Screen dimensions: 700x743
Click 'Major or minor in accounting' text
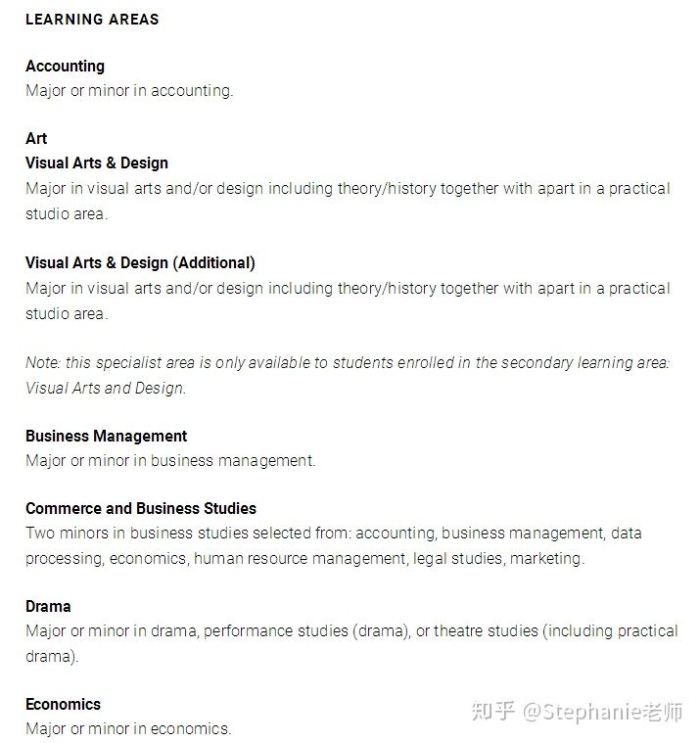point(129,90)
